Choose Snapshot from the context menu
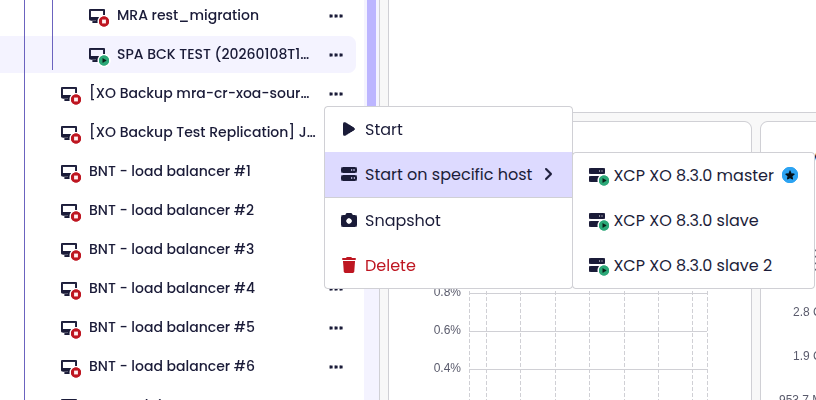The width and height of the screenshot is (816, 400). pyautogui.click(x=403, y=221)
